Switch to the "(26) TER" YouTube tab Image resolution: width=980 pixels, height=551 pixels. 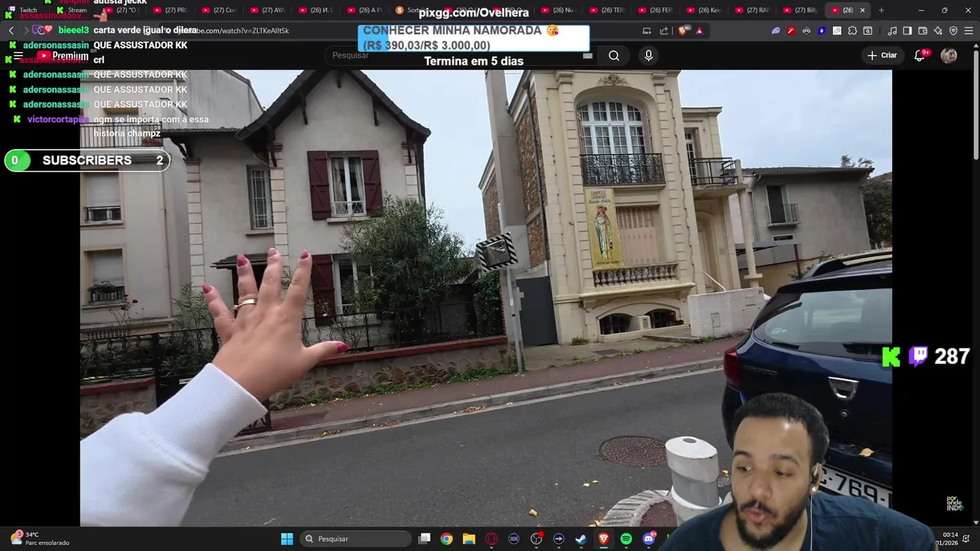608,10
